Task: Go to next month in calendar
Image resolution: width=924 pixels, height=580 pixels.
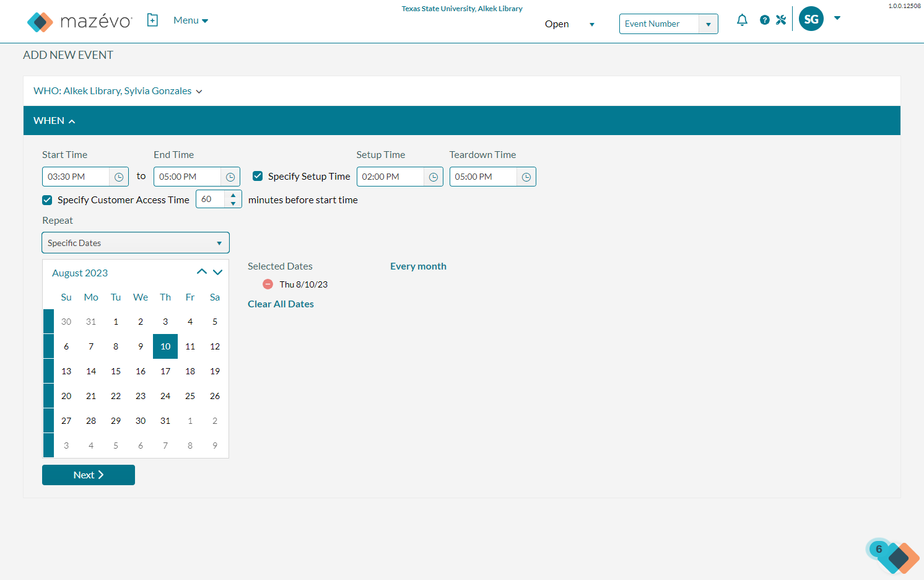Action: point(218,272)
